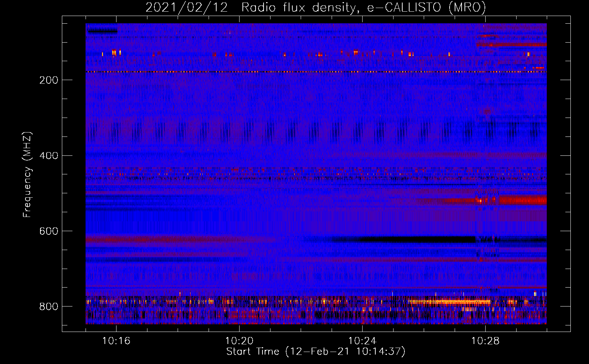Click the 800 frequency tick label
This screenshot has height=364, width=589.
[49, 306]
